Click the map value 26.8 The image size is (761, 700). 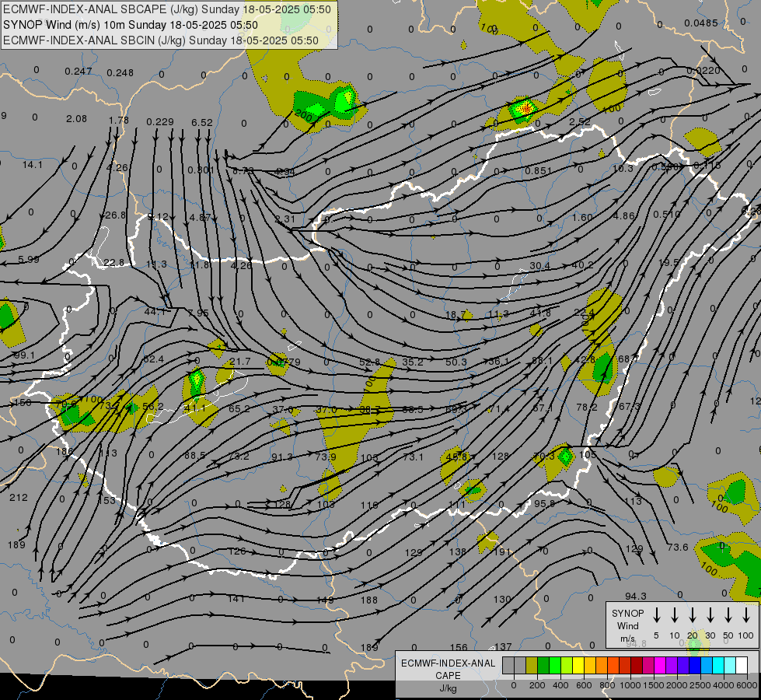click(x=116, y=215)
